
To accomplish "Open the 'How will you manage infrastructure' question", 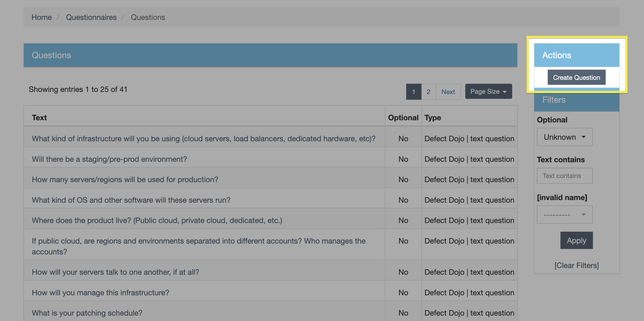I will pos(100,292).
